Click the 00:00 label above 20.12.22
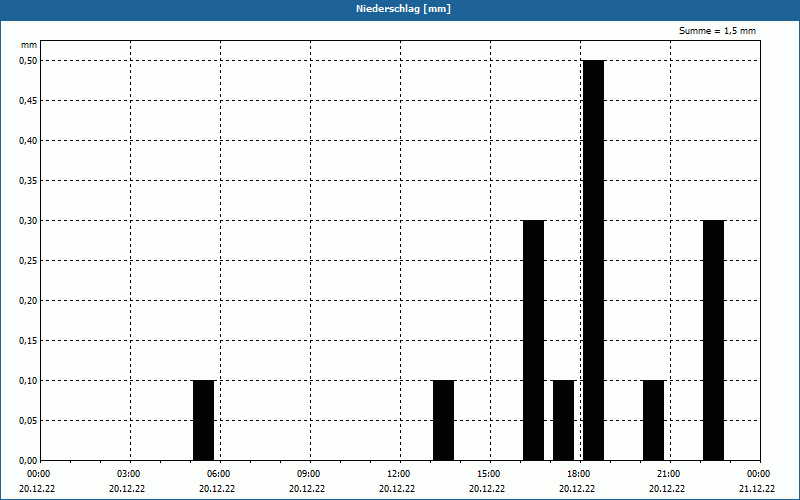 (39, 474)
